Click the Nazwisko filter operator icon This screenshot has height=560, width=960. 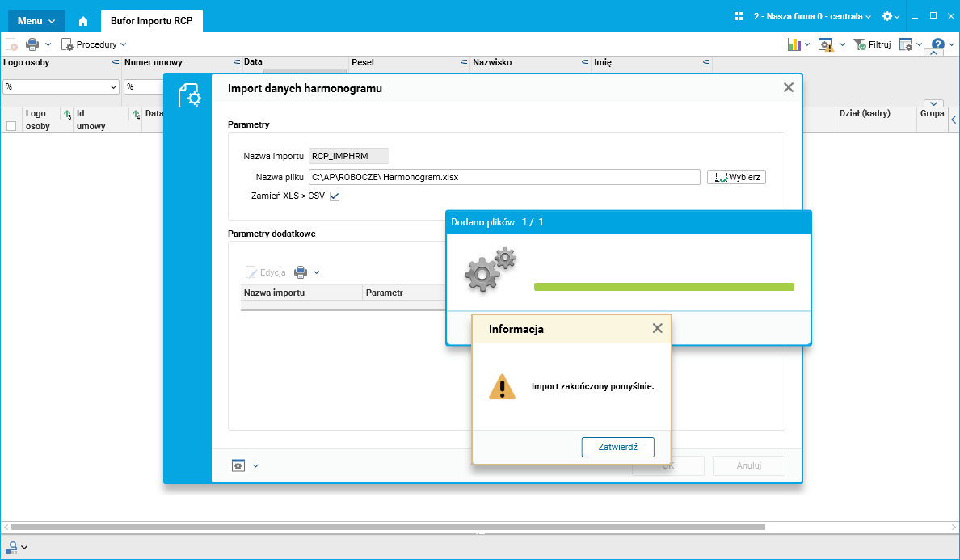coord(585,62)
